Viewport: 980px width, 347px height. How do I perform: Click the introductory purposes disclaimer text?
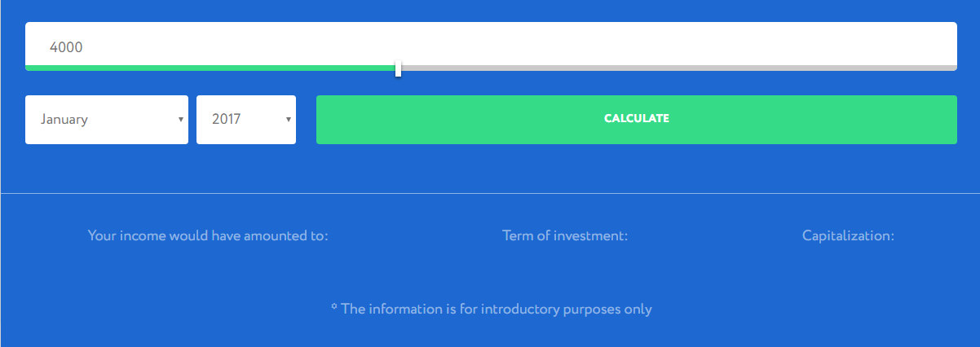tap(497, 310)
